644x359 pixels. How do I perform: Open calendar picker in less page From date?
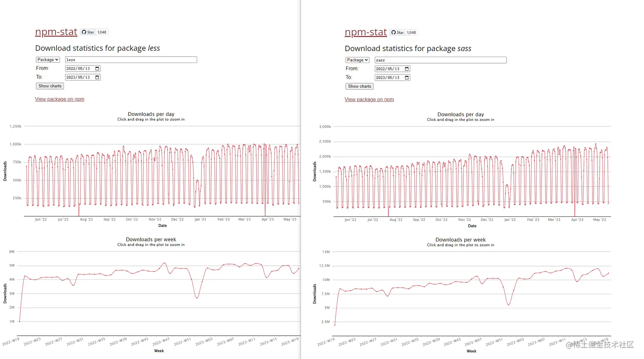pyautogui.click(x=97, y=69)
